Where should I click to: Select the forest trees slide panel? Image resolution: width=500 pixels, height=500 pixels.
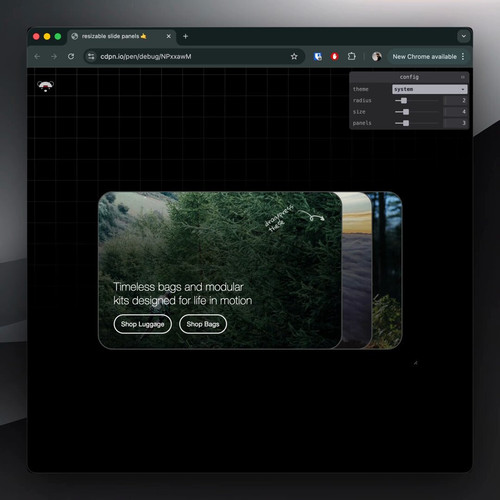[387, 270]
